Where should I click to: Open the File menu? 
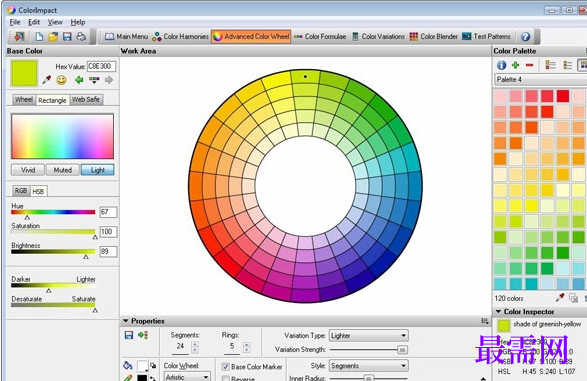click(15, 22)
